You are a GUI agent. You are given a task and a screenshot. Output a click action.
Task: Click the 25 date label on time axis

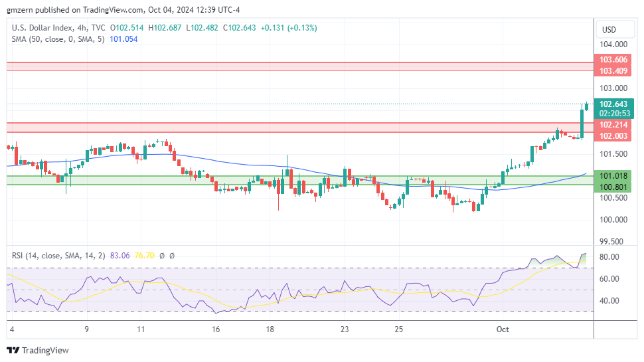pos(399,329)
